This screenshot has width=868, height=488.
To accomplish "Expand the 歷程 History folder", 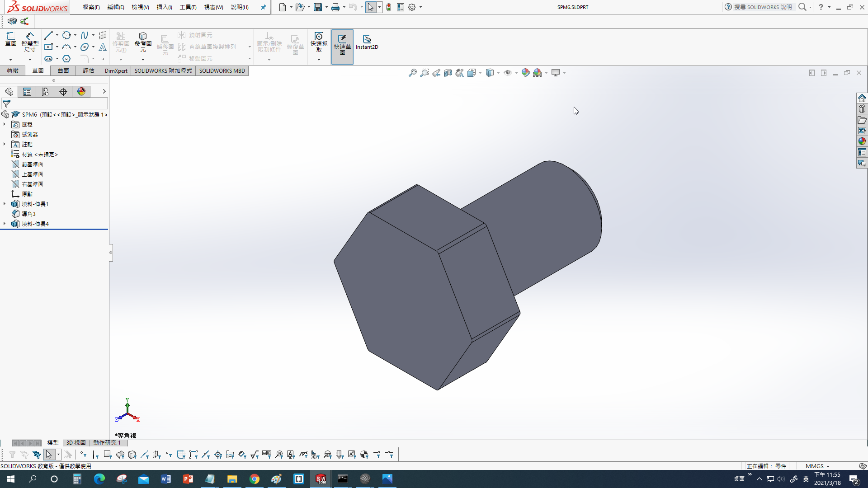I will (x=5, y=124).
